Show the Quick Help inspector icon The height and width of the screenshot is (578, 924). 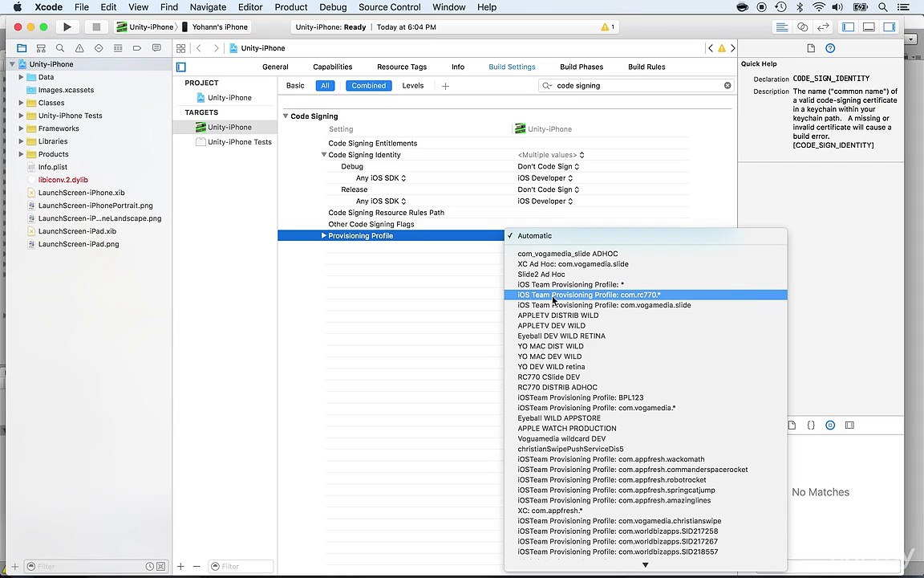click(830, 48)
